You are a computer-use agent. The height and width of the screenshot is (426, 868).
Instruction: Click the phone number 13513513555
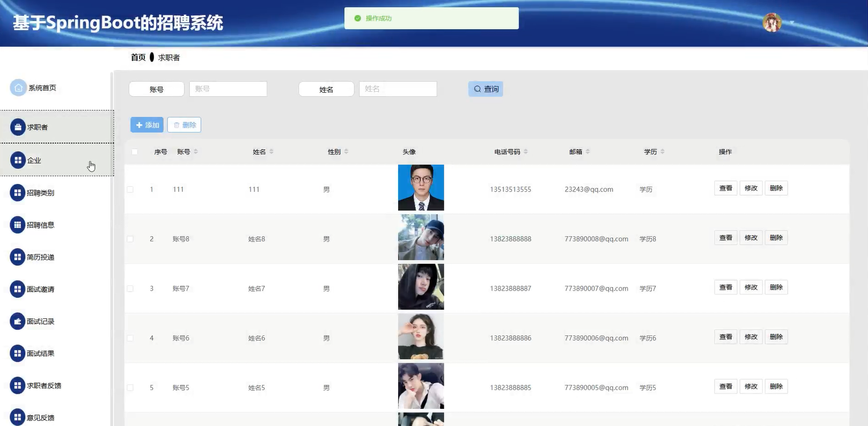click(510, 189)
